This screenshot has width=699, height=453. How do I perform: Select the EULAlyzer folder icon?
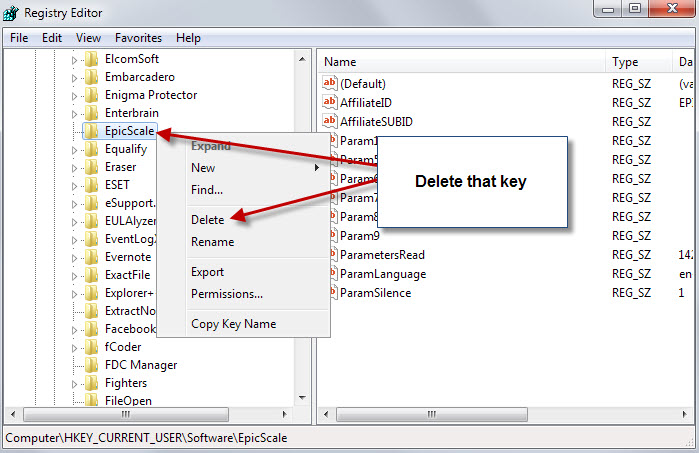92,221
